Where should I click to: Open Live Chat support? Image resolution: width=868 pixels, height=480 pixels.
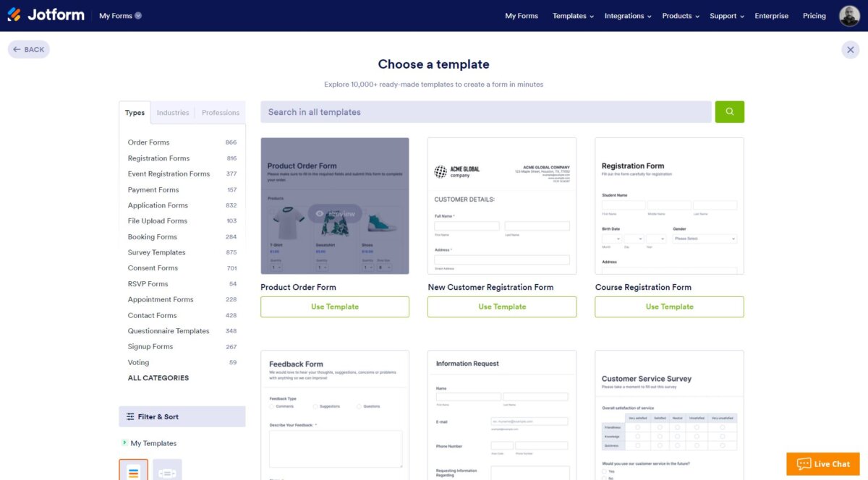822,463
